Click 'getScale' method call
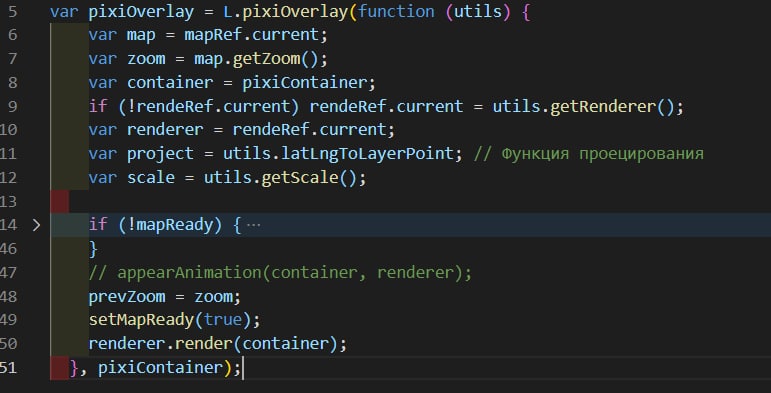This screenshot has height=393, width=771. click(x=300, y=178)
